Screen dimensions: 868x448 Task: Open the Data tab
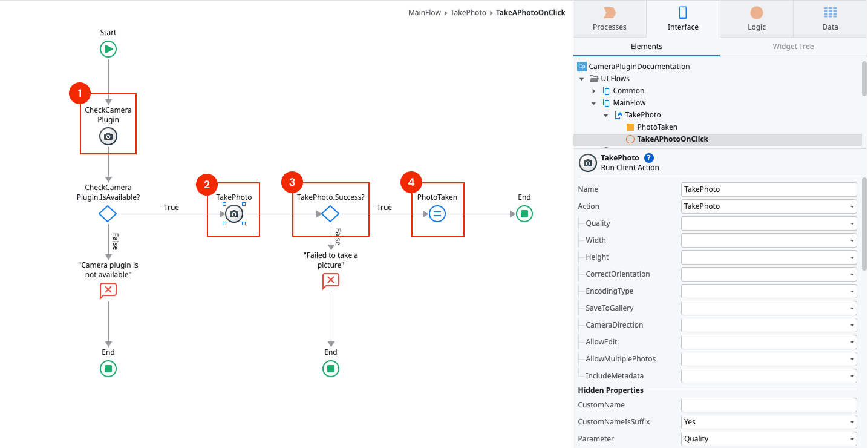click(x=830, y=19)
